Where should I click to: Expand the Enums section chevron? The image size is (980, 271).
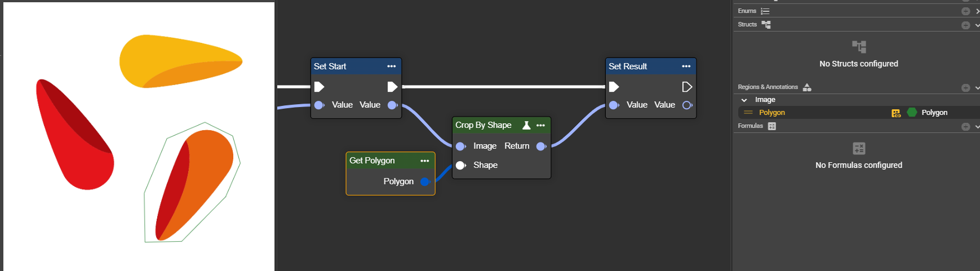[x=977, y=11]
